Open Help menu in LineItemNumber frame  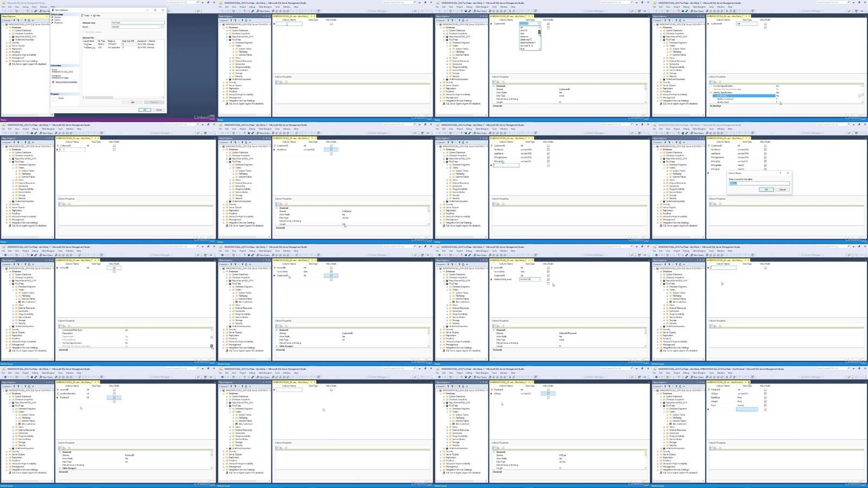pos(79,373)
